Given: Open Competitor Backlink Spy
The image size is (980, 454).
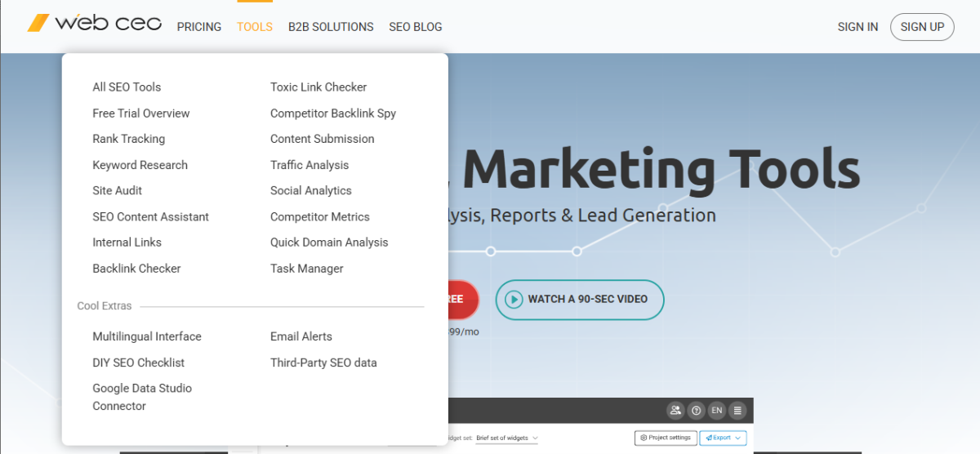Looking at the screenshot, I should (x=333, y=113).
